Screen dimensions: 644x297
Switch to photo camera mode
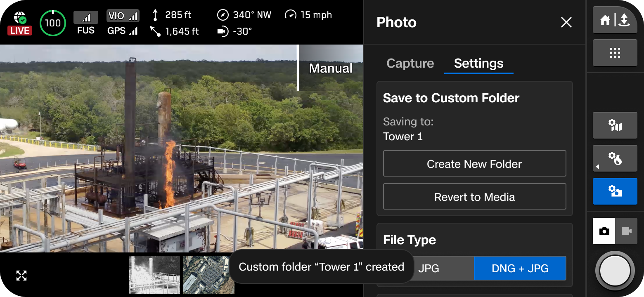[604, 231]
